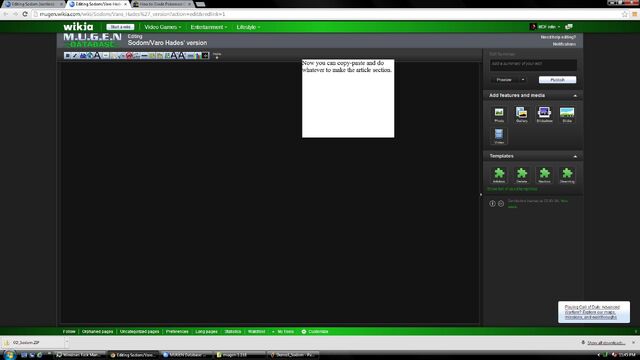Add a Slideshow to the article
Viewport: 640px width, 360px height.
point(544,114)
